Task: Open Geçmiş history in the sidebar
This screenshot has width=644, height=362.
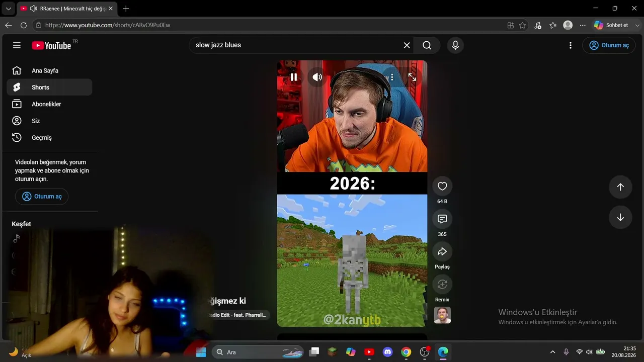Action: tap(49, 137)
